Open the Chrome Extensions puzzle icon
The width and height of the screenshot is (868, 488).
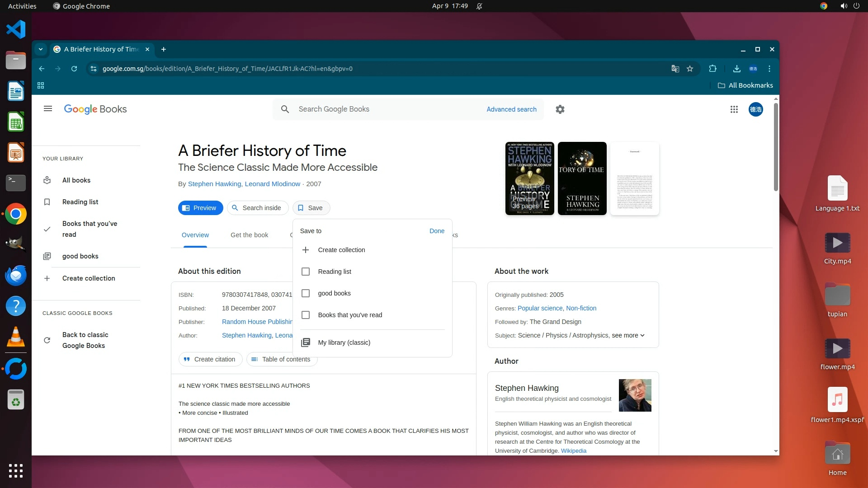click(x=712, y=69)
